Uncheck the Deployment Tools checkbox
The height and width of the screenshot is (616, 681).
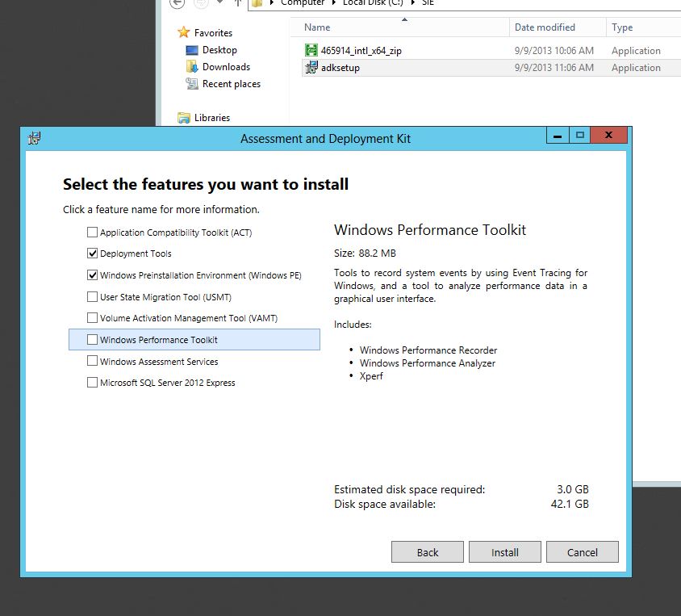click(x=92, y=254)
